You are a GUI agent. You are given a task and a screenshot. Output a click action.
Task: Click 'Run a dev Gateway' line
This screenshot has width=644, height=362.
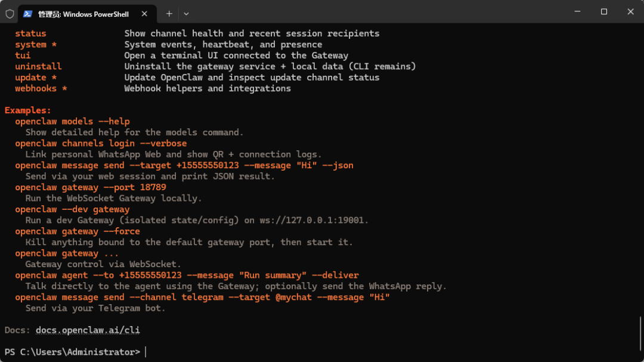[197, 221]
